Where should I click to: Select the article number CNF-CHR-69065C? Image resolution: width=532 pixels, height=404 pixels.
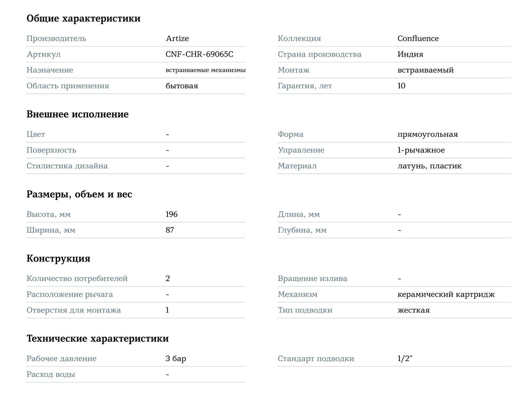pyautogui.click(x=199, y=54)
